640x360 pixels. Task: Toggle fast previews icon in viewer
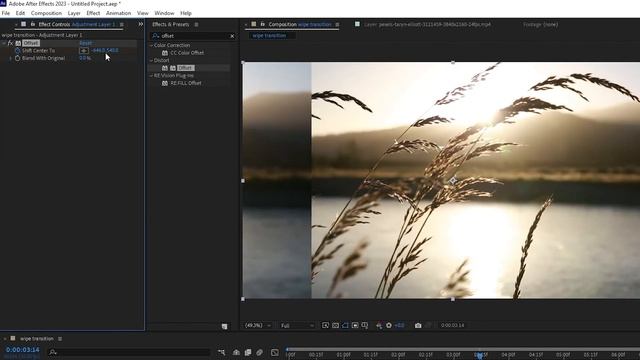coord(325,325)
